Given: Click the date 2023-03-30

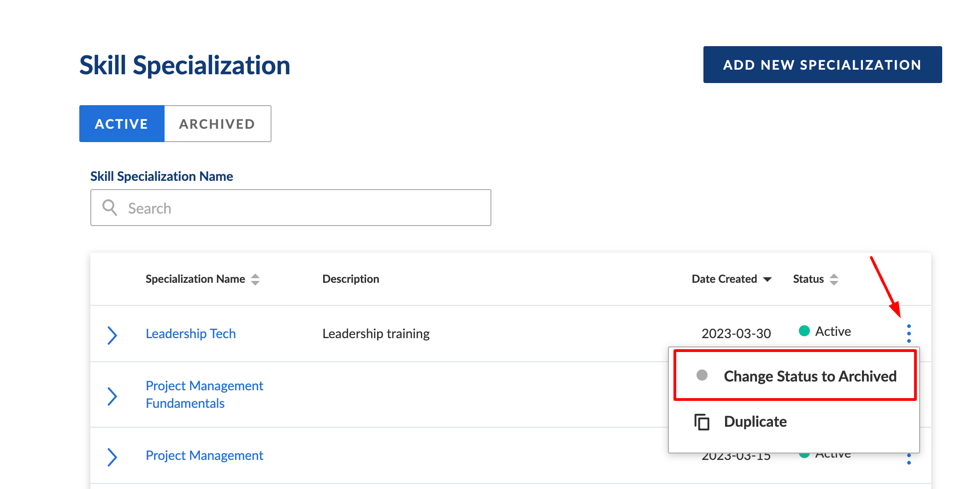Looking at the screenshot, I should pos(736,334).
